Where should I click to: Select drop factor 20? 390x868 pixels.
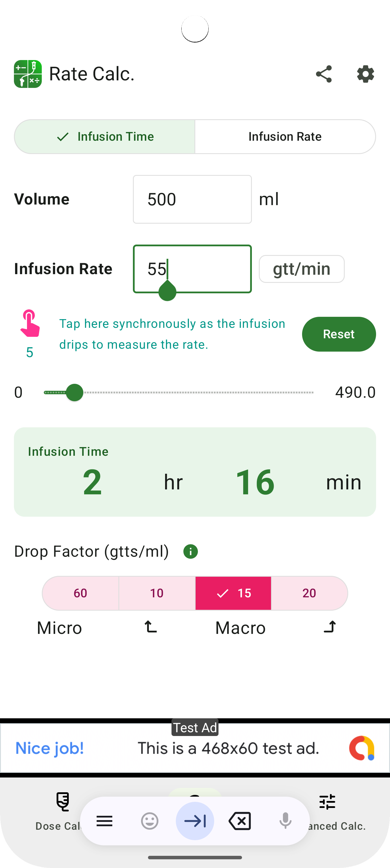point(309,593)
